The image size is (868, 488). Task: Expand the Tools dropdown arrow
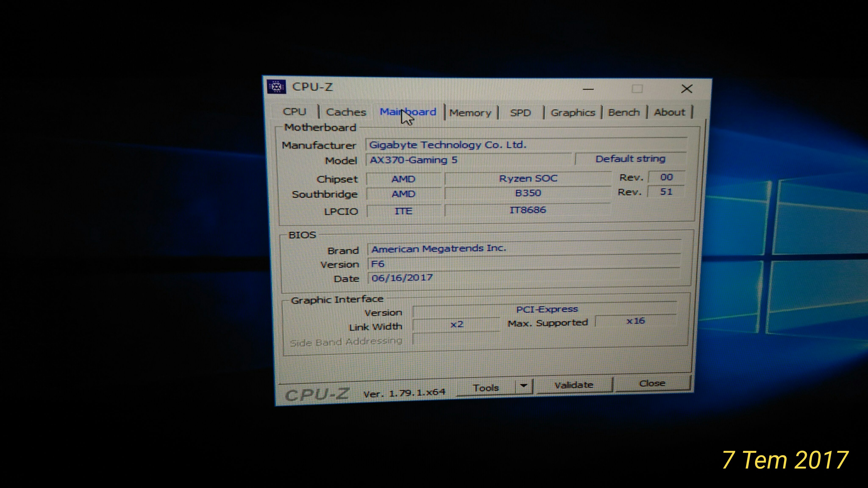coord(524,386)
